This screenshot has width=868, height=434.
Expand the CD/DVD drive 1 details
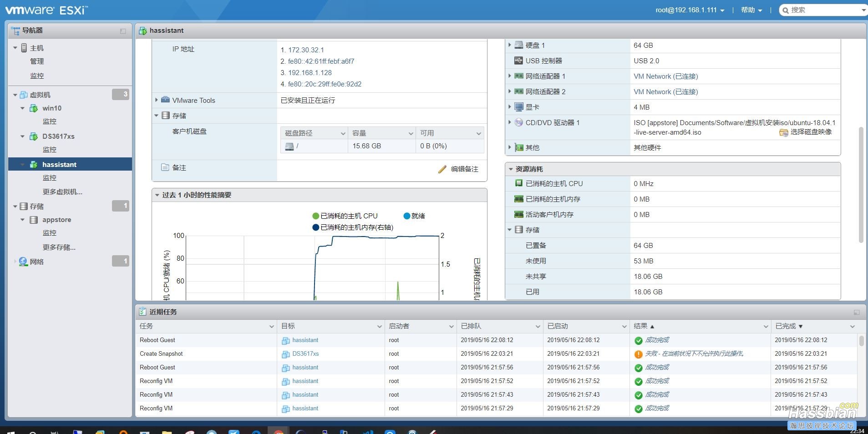(509, 122)
